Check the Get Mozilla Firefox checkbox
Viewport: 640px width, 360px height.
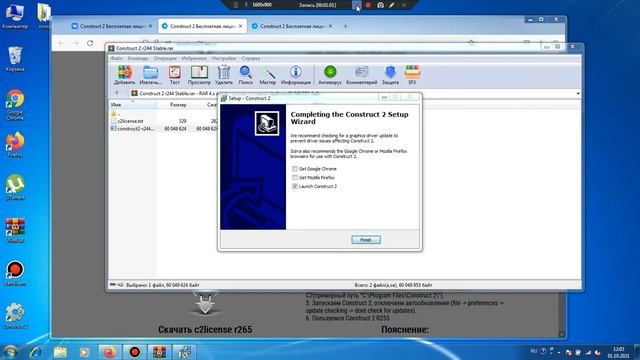coord(295,178)
